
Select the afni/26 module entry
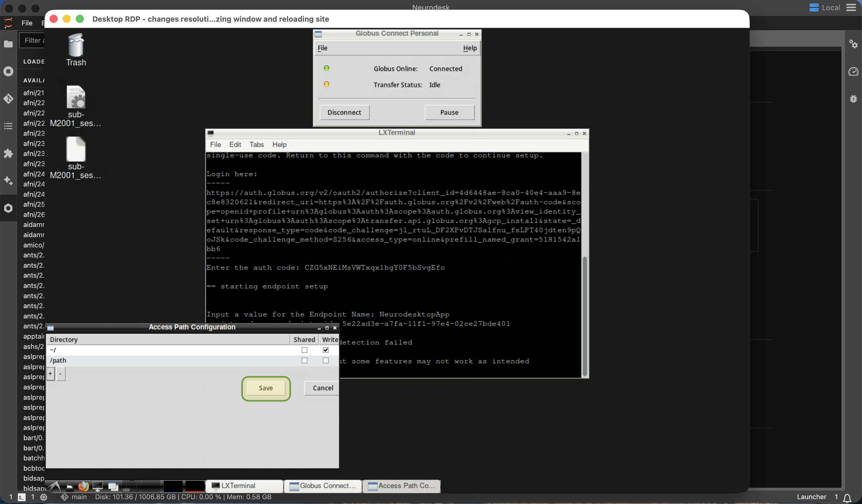point(34,215)
